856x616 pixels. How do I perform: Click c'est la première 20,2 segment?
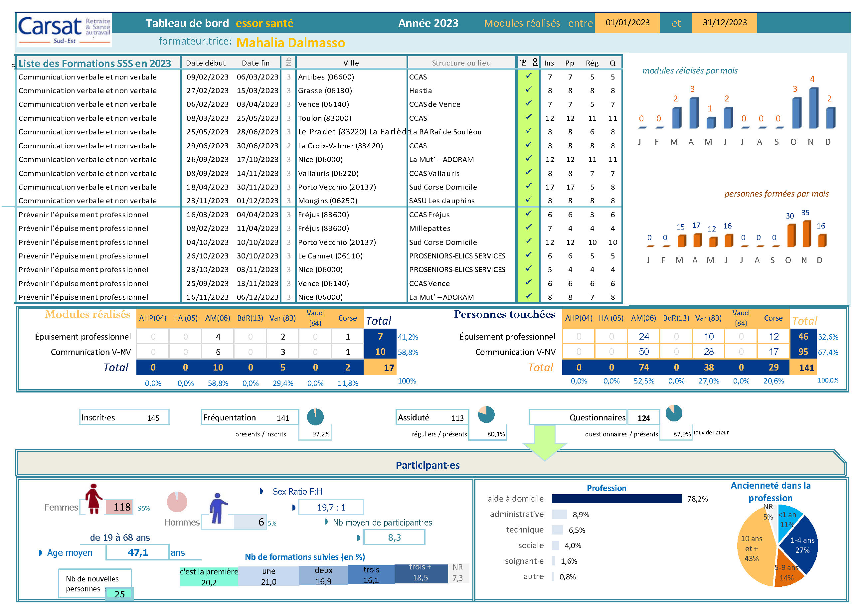pyautogui.click(x=209, y=576)
